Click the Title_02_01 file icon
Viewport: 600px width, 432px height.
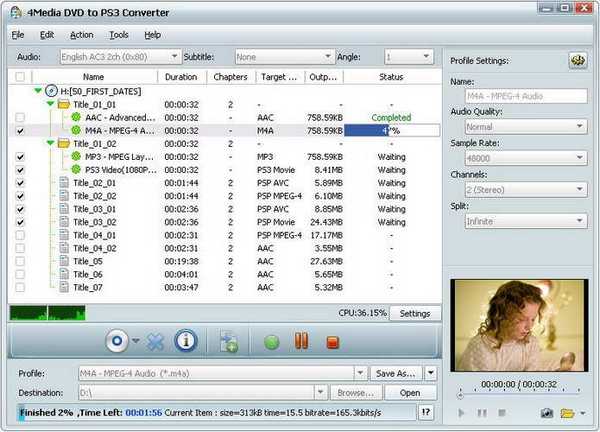coord(64,183)
